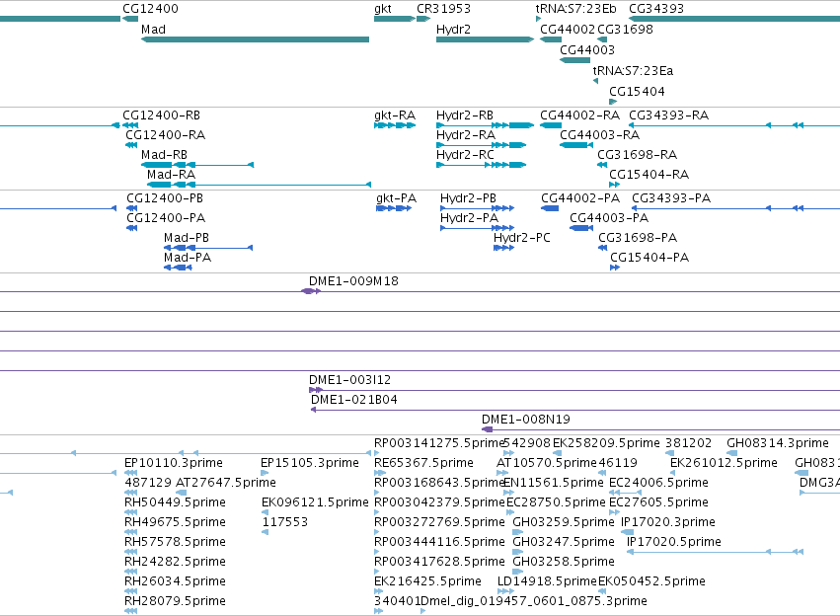840x616 pixels.
Task: Click BAC clone label DME1-008N19
Action: tap(525, 420)
